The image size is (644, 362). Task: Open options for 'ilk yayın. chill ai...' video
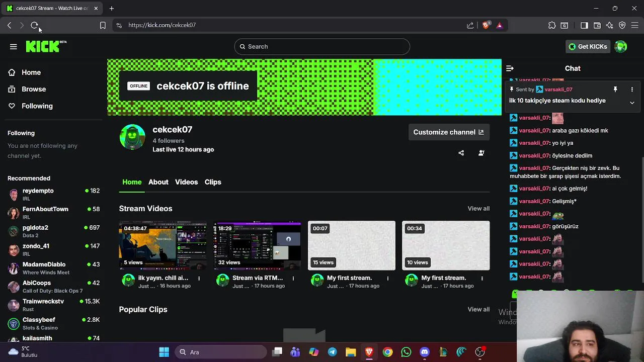pyautogui.click(x=199, y=278)
